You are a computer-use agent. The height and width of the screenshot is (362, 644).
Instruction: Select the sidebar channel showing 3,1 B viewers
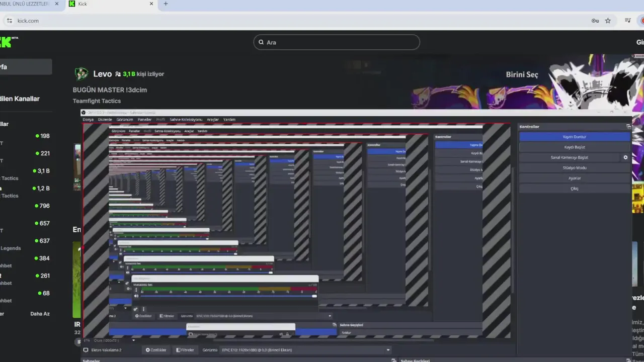coord(25,171)
